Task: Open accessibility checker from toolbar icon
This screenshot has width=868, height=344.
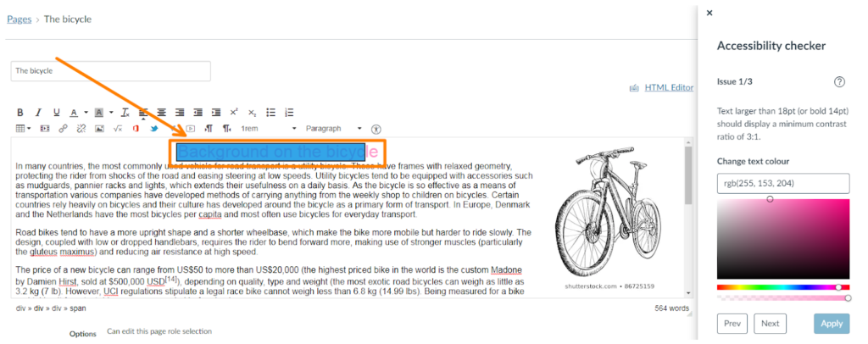Action: pos(376,128)
